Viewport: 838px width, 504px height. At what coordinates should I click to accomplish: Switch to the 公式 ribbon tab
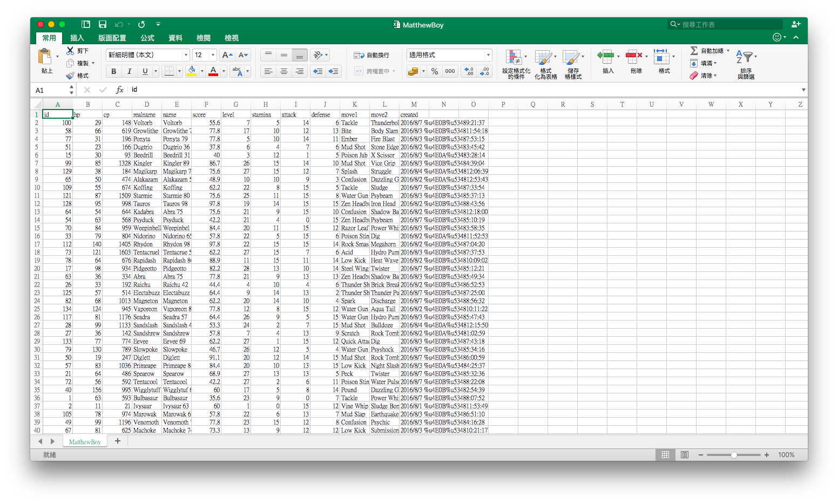[x=147, y=38]
